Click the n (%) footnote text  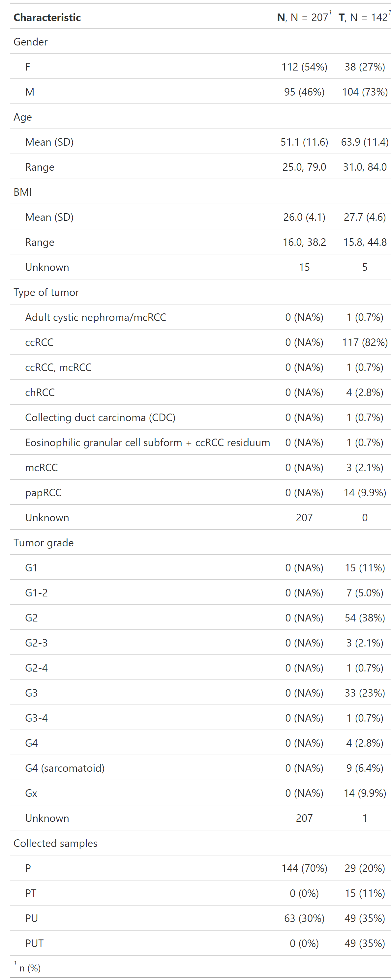pos(30,968)
